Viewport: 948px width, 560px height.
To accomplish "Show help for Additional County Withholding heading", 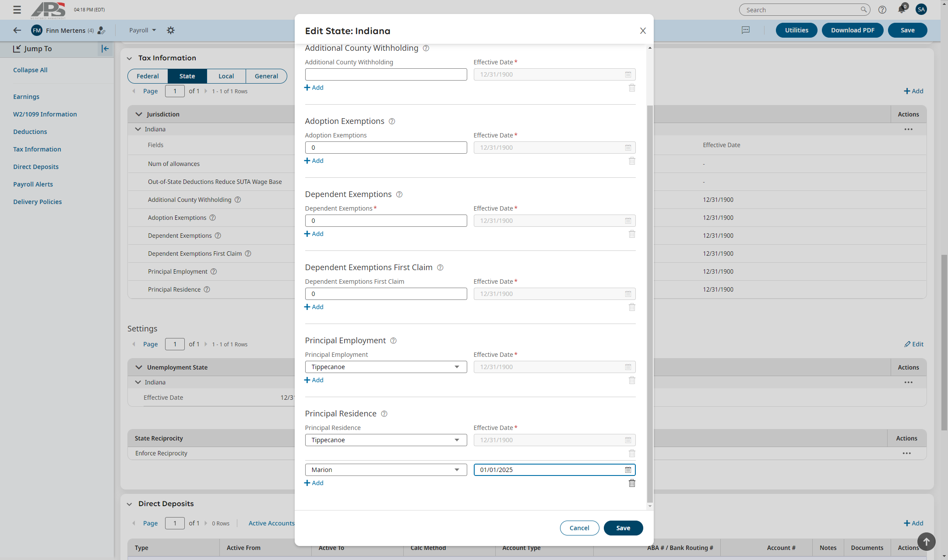I will click(426, 48).
